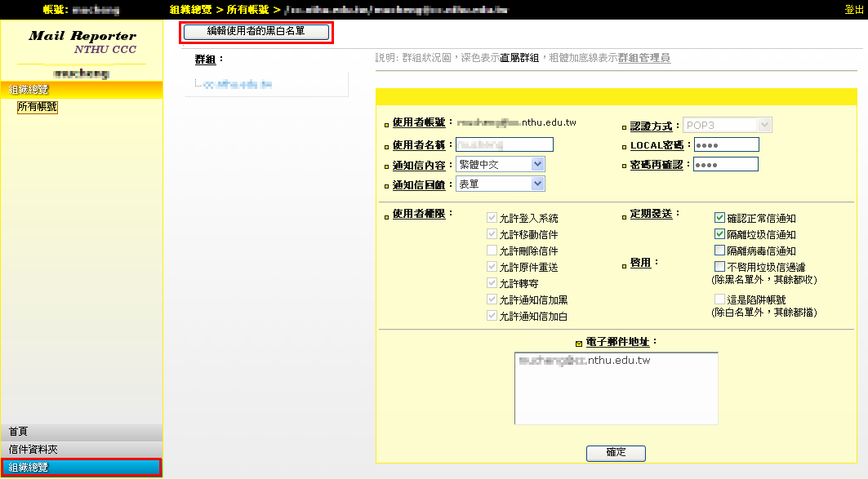This screenshot has height=479, width=868.
Task: Uncheck 隔離垃圾信通知 checkbox
Action: tap(719, 234)
